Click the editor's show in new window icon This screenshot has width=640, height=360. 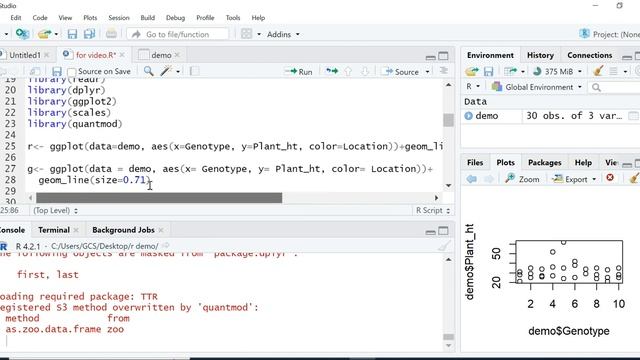click(35, 71)
